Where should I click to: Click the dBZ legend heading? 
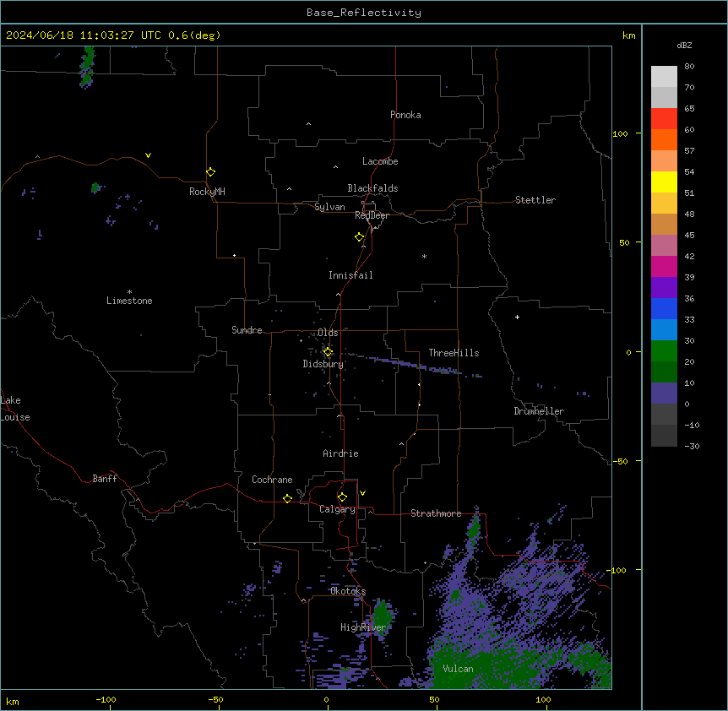(x=684, y=45)
